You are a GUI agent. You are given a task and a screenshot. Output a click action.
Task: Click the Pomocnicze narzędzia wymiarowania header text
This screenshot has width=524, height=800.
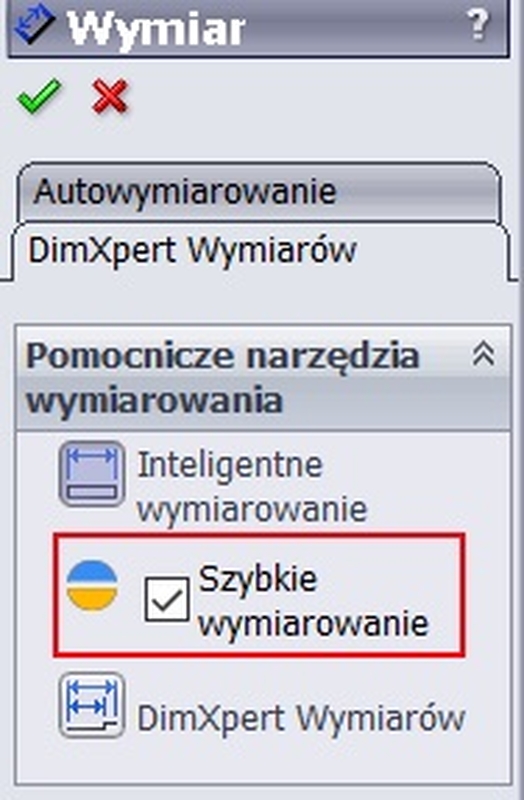(222, 378)
